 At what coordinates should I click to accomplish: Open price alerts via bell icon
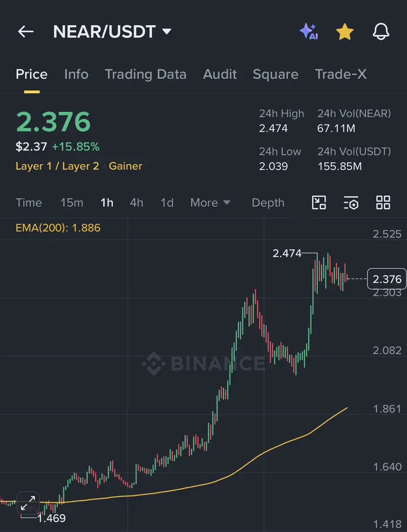pos(381,31)
